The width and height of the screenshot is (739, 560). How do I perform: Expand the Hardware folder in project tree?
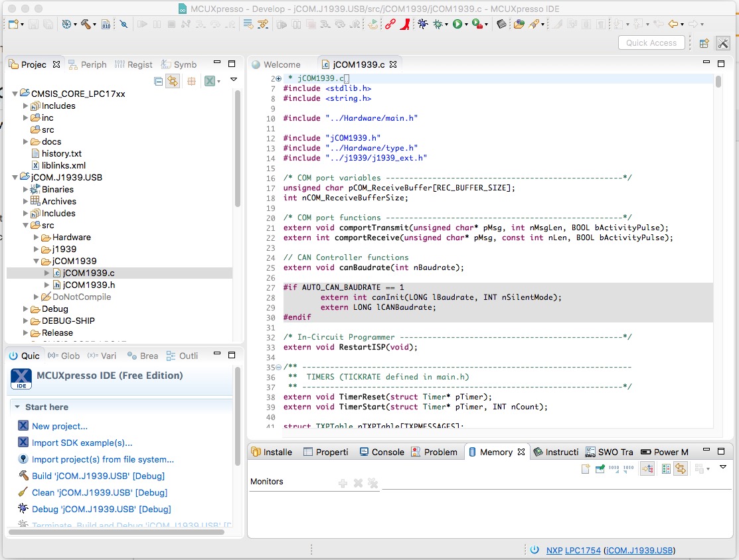click(x=37, y=238)
